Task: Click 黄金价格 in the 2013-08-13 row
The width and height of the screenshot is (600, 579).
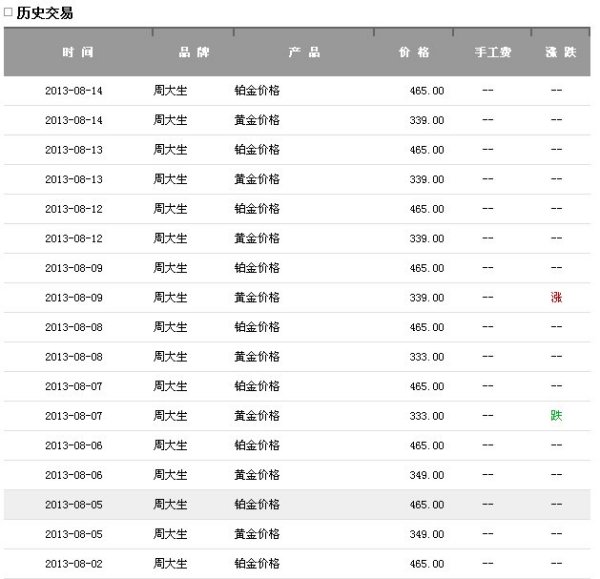Action: 257,179
